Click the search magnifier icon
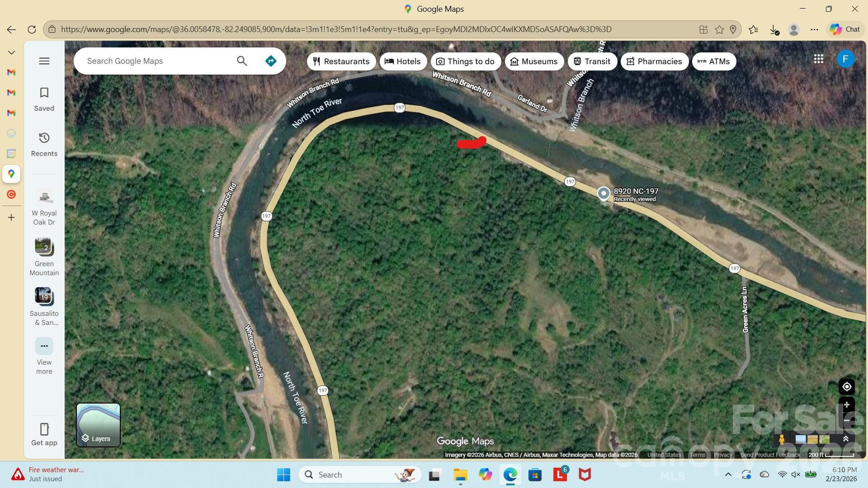Viewport: 868px width, 488px height. pyautogui.click(x=242, y=61)
